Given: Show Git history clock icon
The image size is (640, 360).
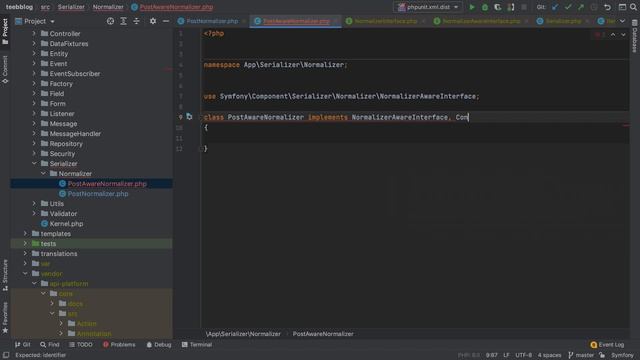Looking at the screenshot, I should tap(594, 7).
